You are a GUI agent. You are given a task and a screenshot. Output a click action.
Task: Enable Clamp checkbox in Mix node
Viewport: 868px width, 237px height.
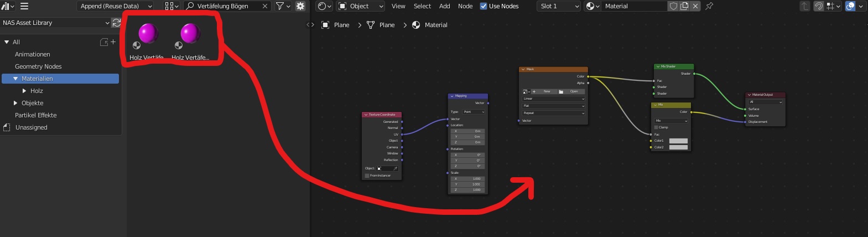[656, 127]
